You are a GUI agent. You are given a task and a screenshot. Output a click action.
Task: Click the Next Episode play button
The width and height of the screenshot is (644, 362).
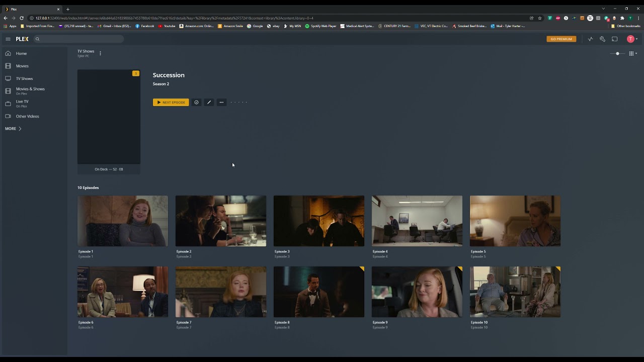171,102
